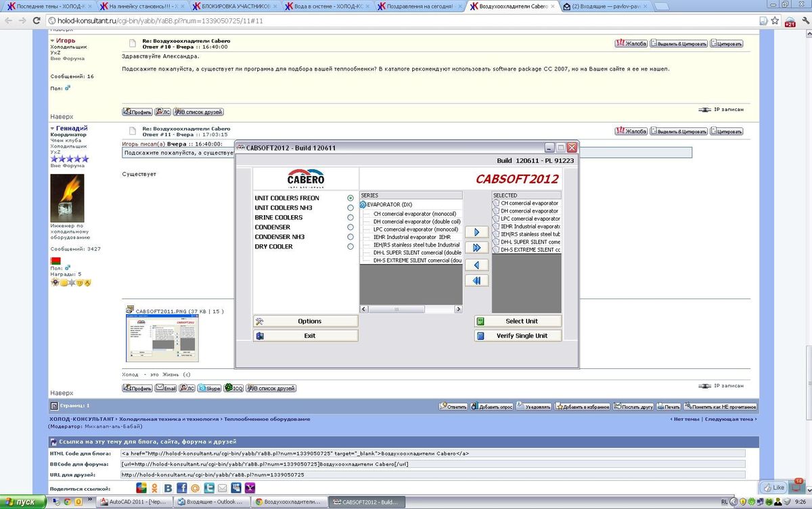
Task: Click the SERIES list horizontal scrollbar
Action: 411,309
